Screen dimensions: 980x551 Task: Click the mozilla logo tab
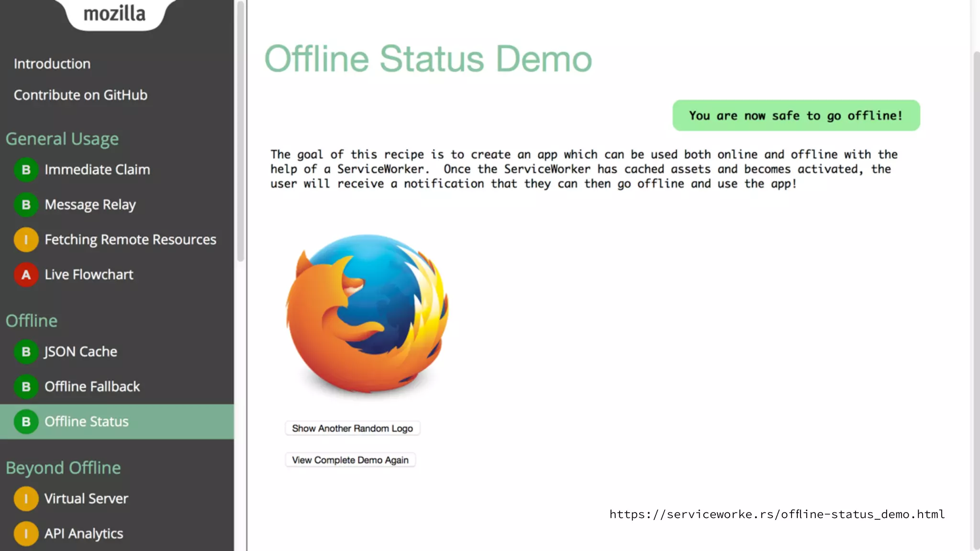click(114, 13)
